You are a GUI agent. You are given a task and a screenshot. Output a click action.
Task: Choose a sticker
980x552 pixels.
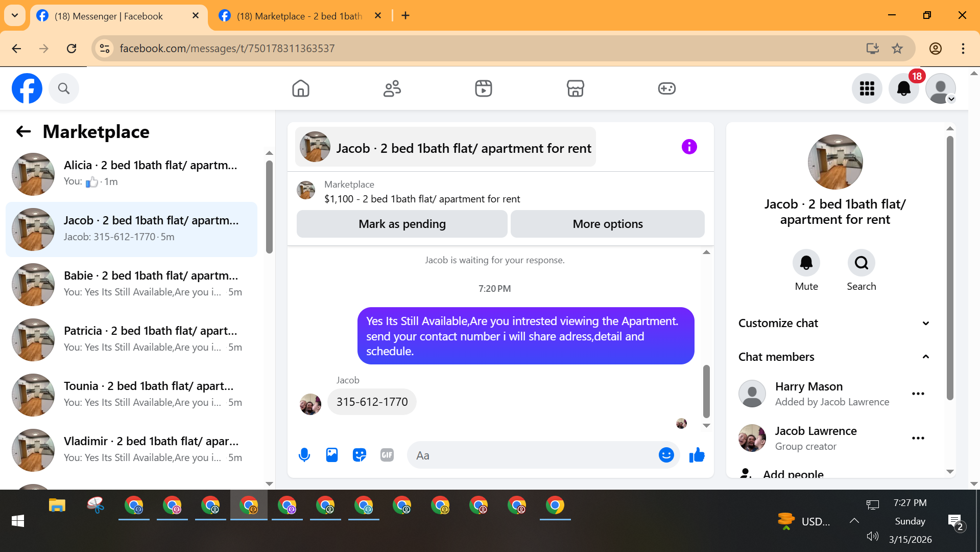point(360,455)
